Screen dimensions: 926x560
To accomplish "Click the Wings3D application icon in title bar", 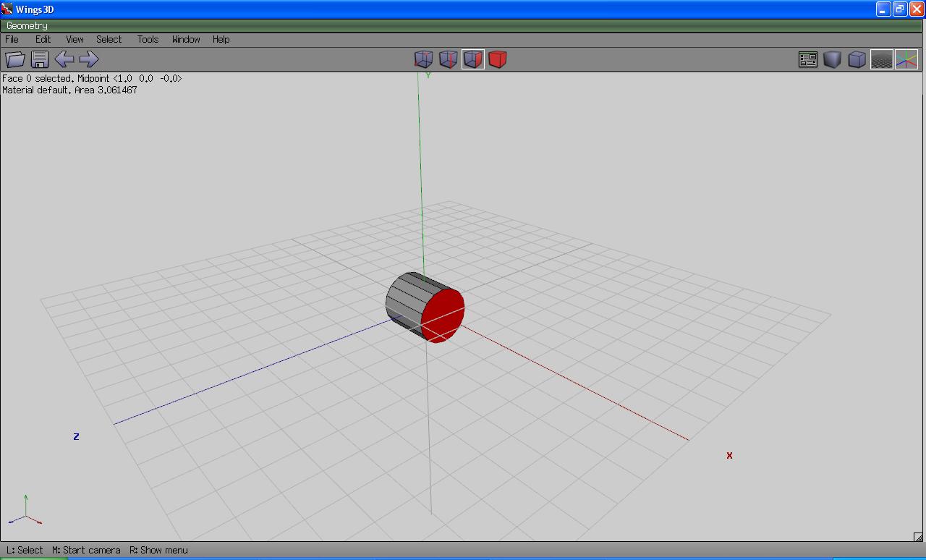I will pyautogui.click(x=7, y=9).
